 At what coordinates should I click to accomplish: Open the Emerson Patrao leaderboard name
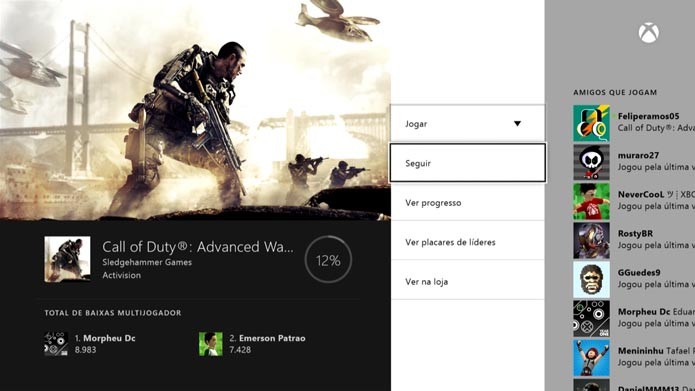click(272, 338)
